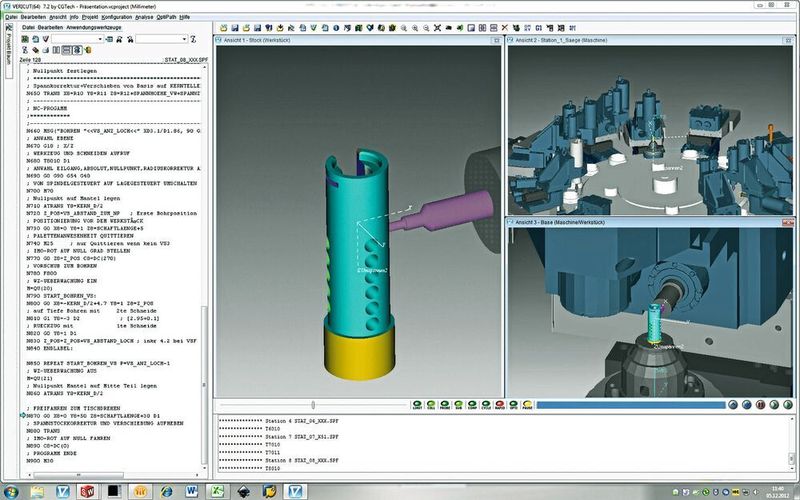Click the zoom in magnifier icon

(x=415, y=28)
